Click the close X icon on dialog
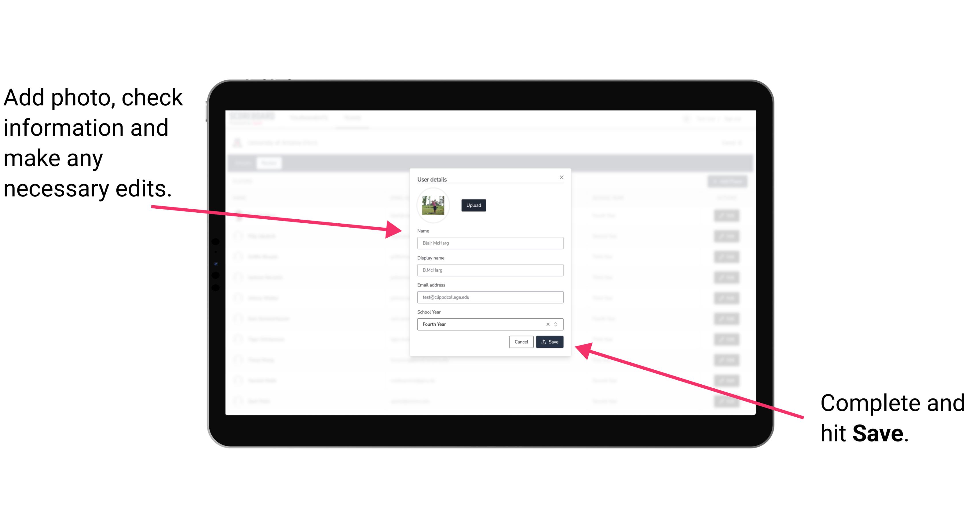The width and height of the screenshot is (980, 527). [x=562, y=178]
